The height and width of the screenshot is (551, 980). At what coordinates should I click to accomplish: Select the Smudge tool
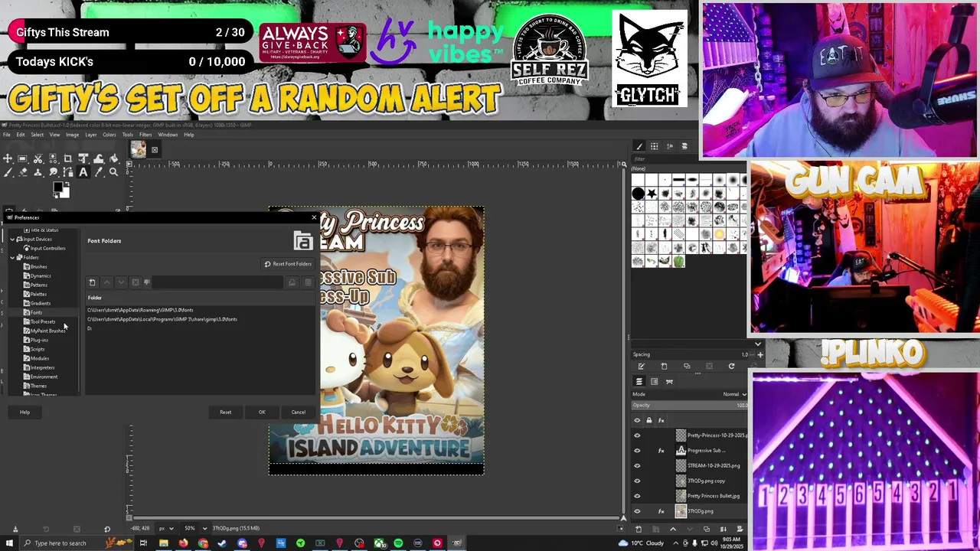(x=53, y=172)
